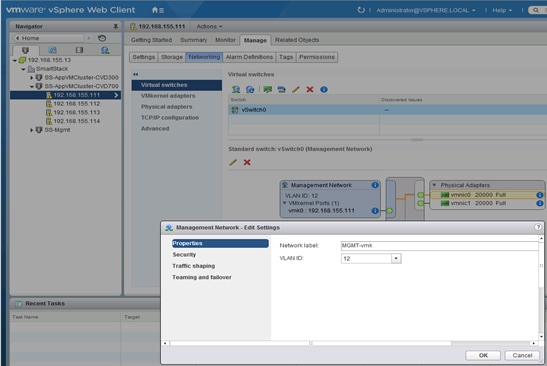
Task: Open the Getting Started tab
Action: pyautogui.click(x=151, y=40)
